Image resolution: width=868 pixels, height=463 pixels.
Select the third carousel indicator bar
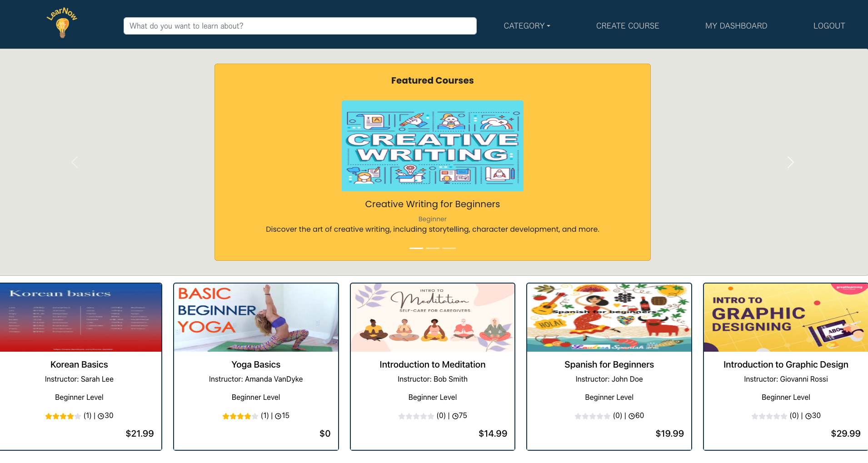pyautogui.click(x=449, y=248)
